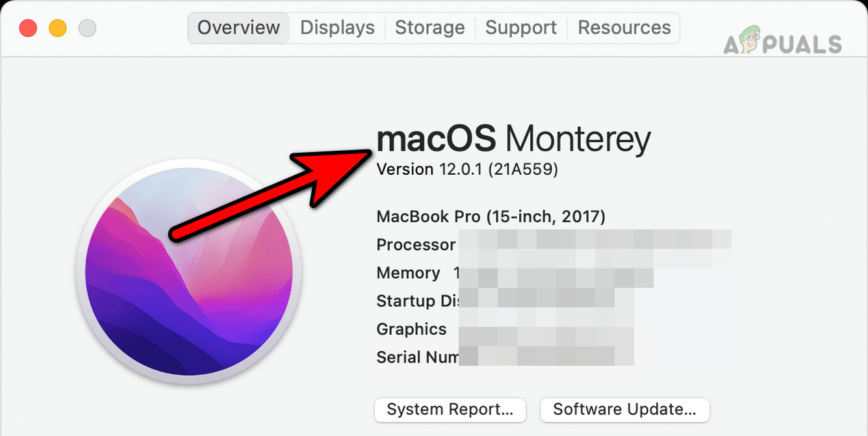Screen dimensions: 868x436
Task: Select the currently active Overview tab
Action: [238, 27]
